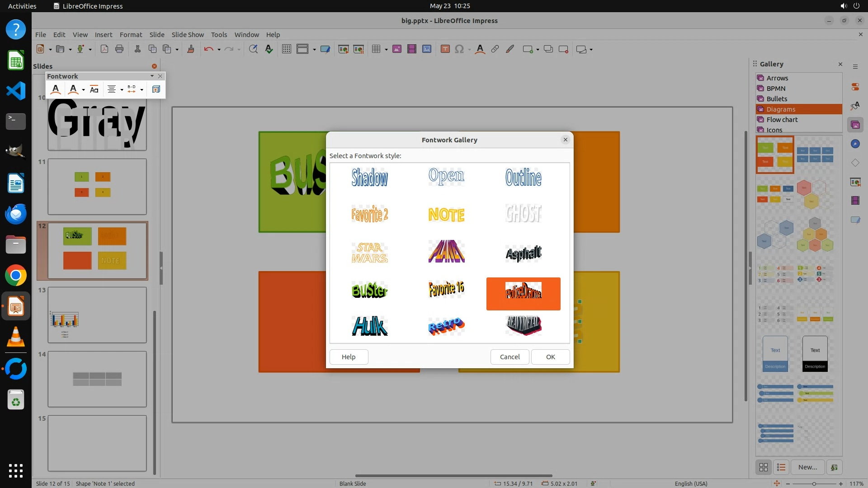The height and width of the screenshot is (488, 868).
Task: Expand the Fontwork alignment dropdown
Action: point(122,90)
